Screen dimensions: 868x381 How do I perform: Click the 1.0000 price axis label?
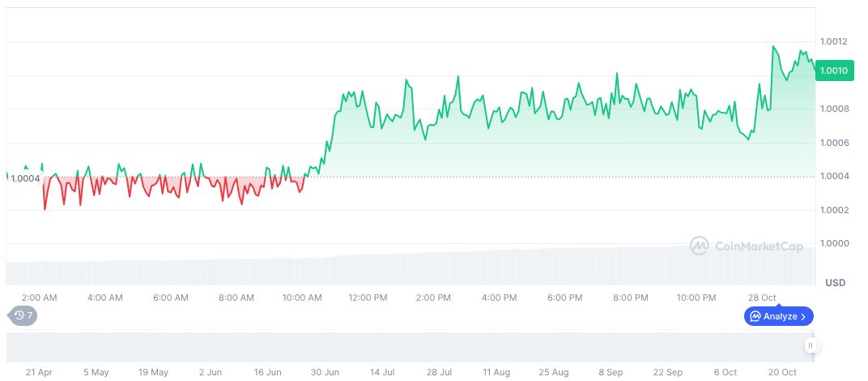pyautogui.click(x=833, y=244)
